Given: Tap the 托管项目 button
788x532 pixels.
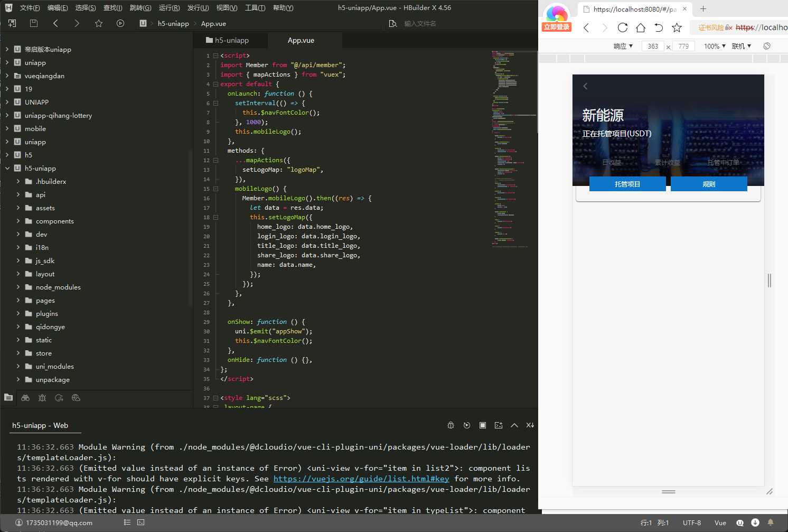Looking at the screenshot, I should (x=627, y=184).
